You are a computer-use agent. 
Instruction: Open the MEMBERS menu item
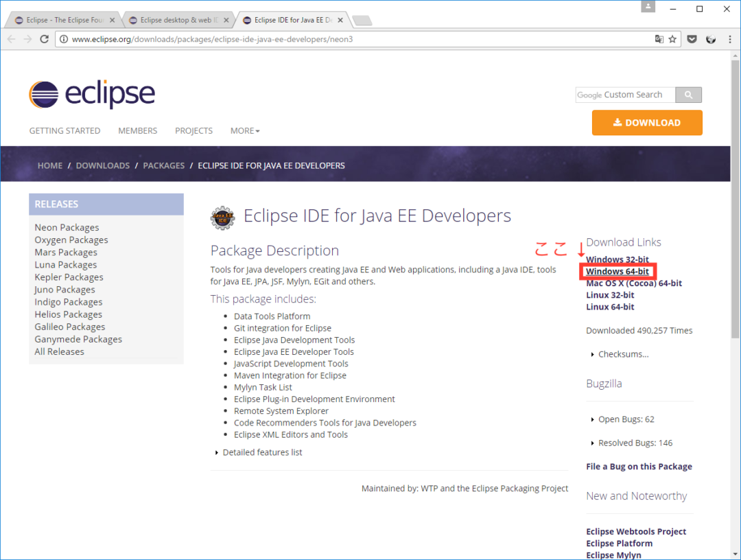[x=137, y=131]
